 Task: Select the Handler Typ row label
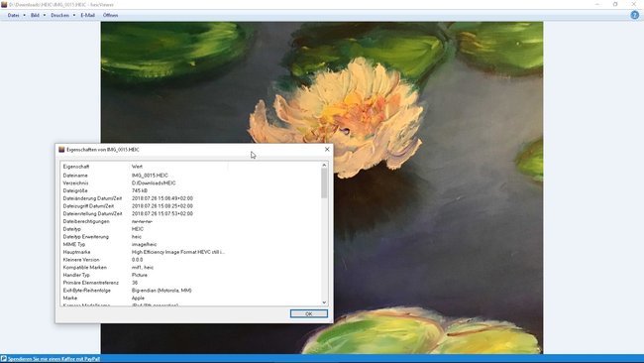76,275
